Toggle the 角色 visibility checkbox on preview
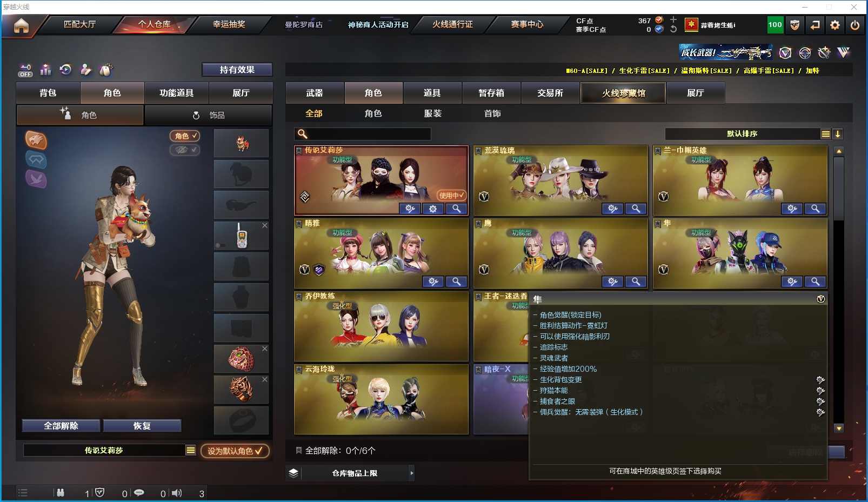 click(x=185, y=136)
